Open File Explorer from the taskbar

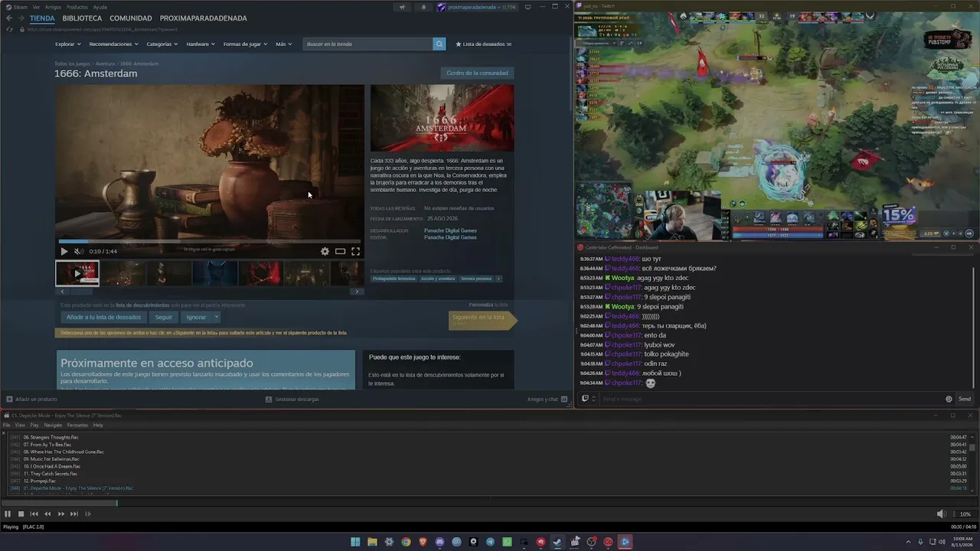tap(372, 542)
